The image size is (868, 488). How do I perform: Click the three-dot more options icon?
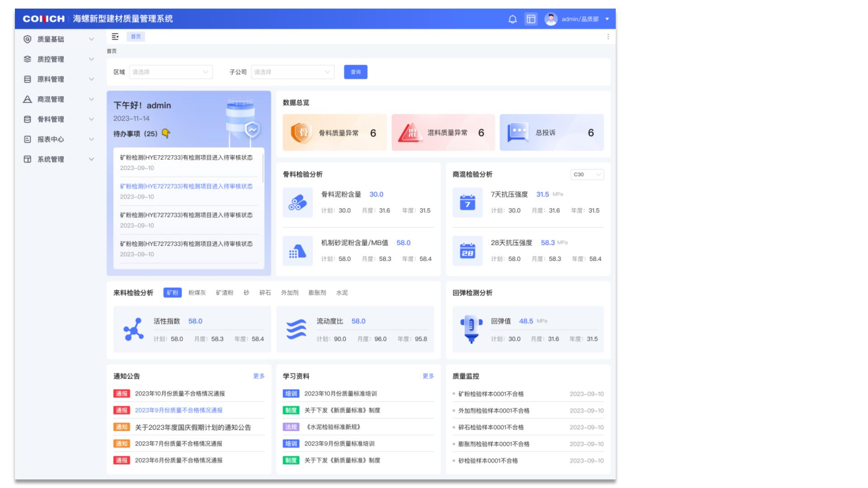(x=608, y=37)
